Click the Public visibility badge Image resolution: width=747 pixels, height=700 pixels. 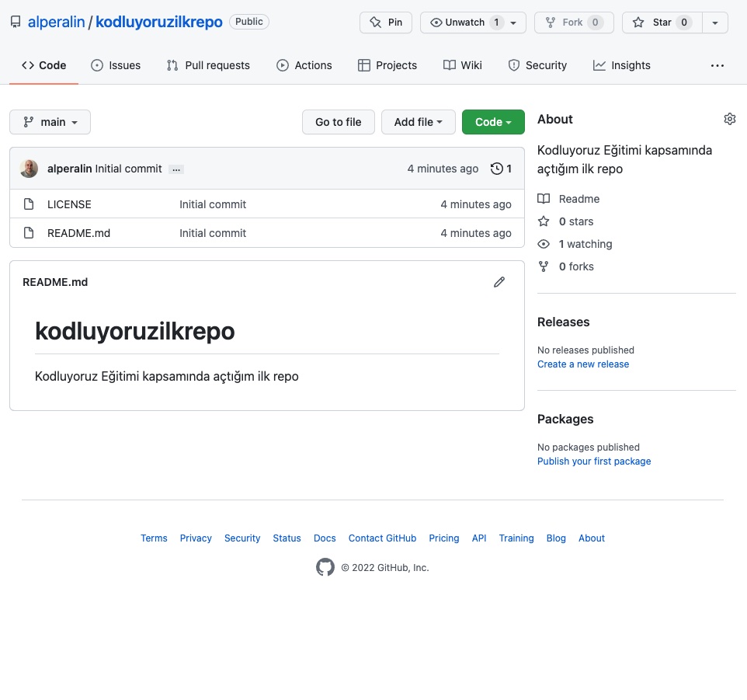[x=249, y=22]
